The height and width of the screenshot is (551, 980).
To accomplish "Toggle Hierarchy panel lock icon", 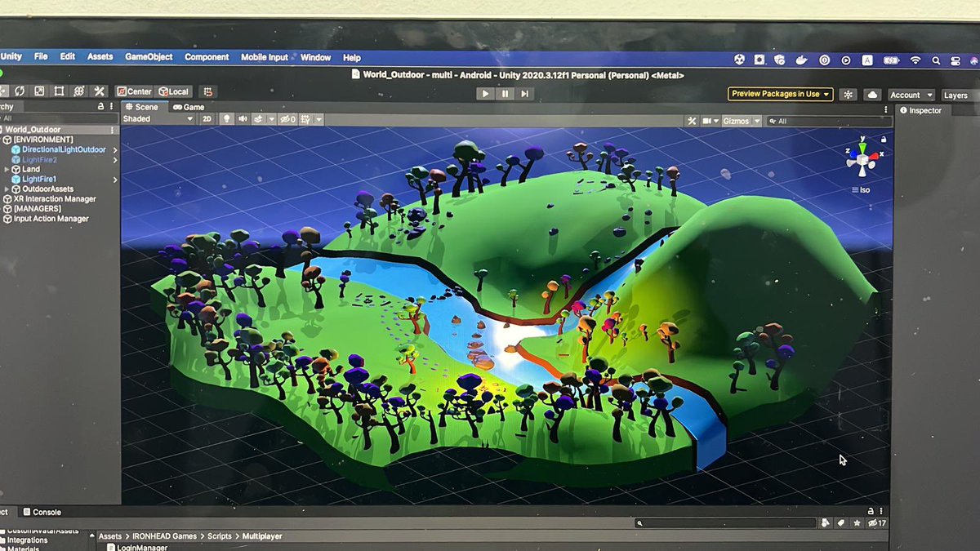I will [100, 106].
